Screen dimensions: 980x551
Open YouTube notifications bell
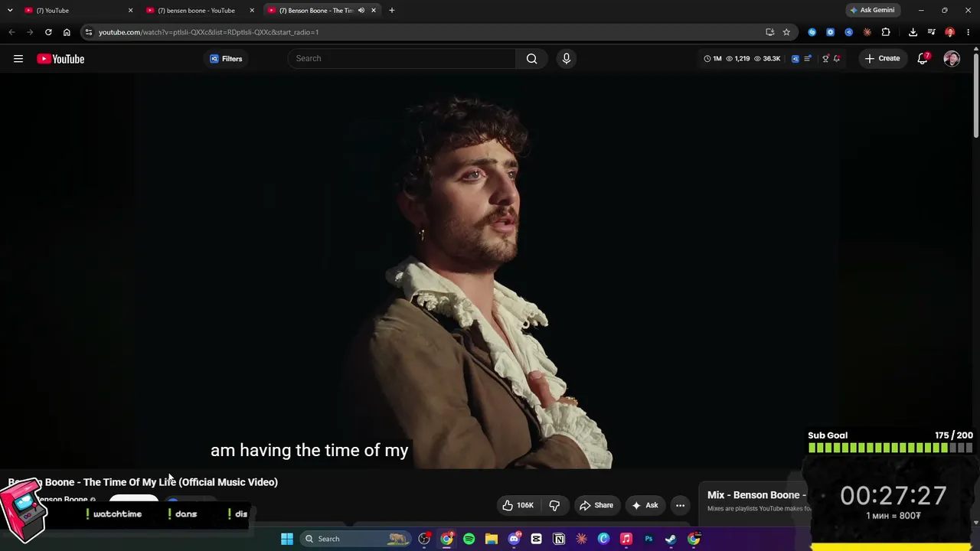tap(923, 59)
